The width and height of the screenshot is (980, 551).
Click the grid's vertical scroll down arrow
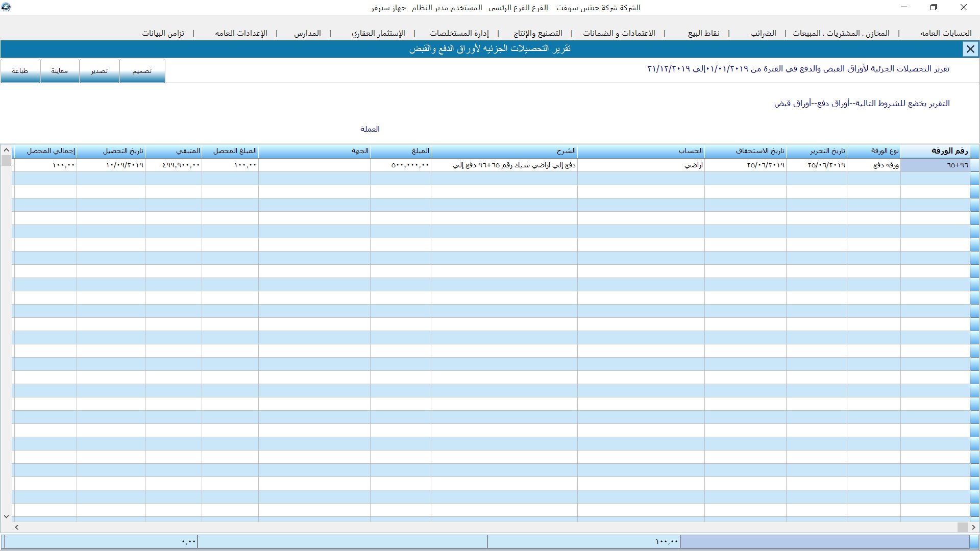6,516
